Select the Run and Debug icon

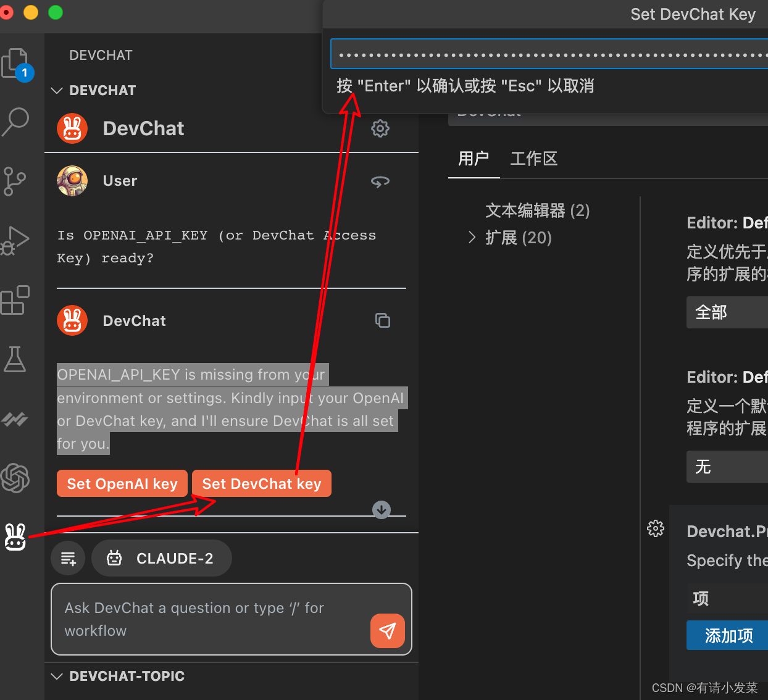coord(15,241)
